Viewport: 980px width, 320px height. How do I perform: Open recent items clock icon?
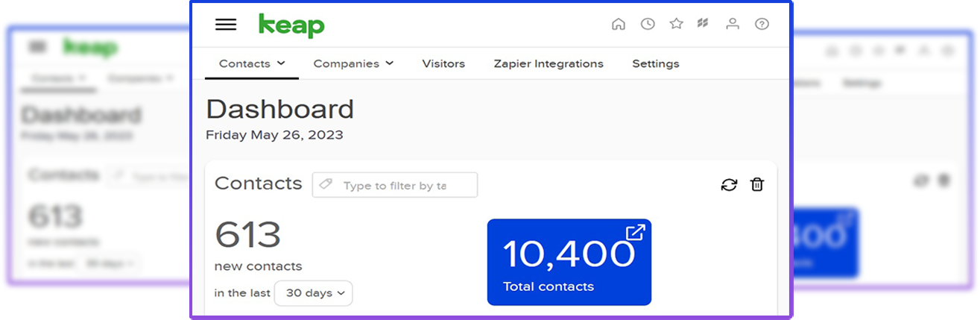(x=648, y=24)
